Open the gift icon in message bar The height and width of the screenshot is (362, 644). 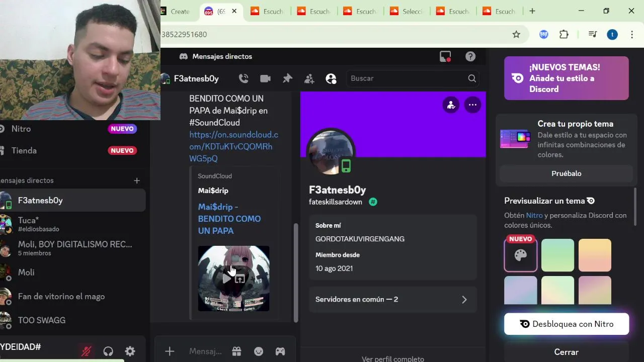click(x=236, y=351)
